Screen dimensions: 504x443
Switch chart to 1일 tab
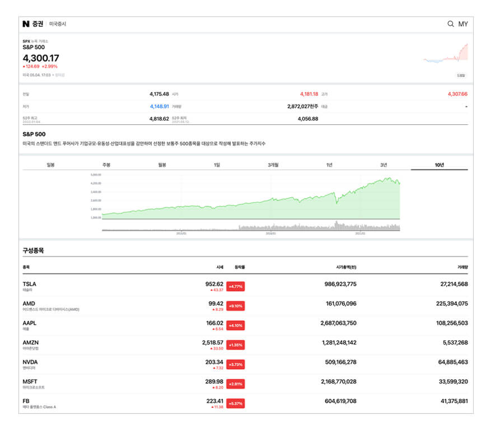coord(217,165)
